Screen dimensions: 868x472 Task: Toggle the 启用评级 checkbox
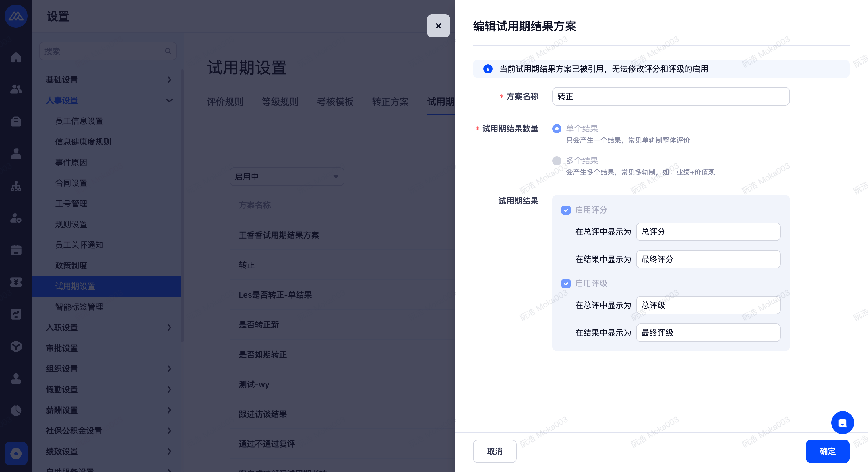coord(566,284)
